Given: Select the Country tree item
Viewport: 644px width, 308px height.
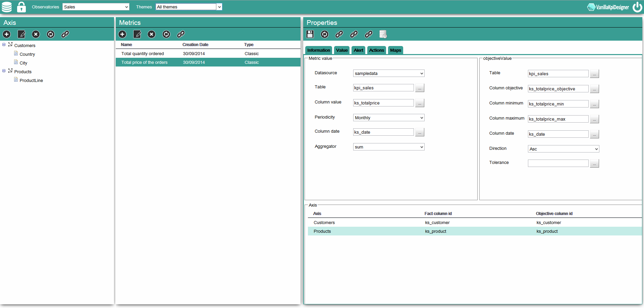Looking at the screenshot, I should [x=27, y=54].
